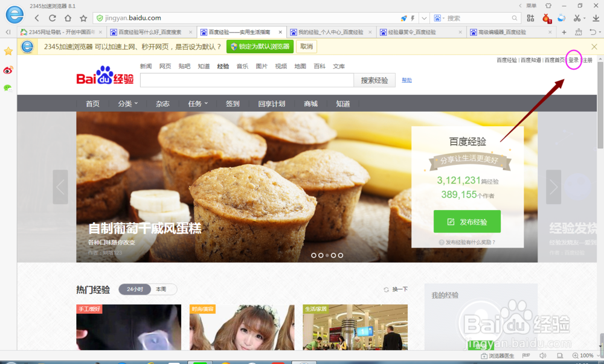Open 首页 in the nav bar
This screenshot has height=364, width=604.
(92, 103)
